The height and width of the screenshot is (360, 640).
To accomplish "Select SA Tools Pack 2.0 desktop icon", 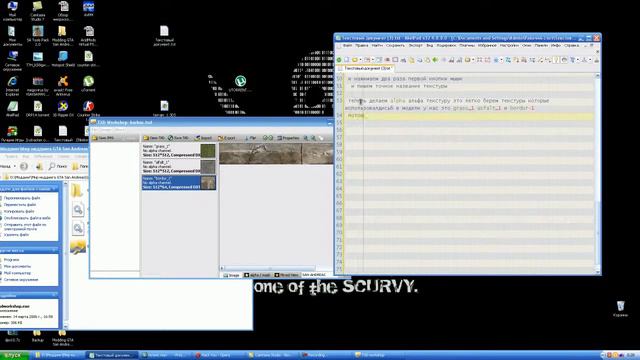I will pyautogui.click(x=38, y=36).
